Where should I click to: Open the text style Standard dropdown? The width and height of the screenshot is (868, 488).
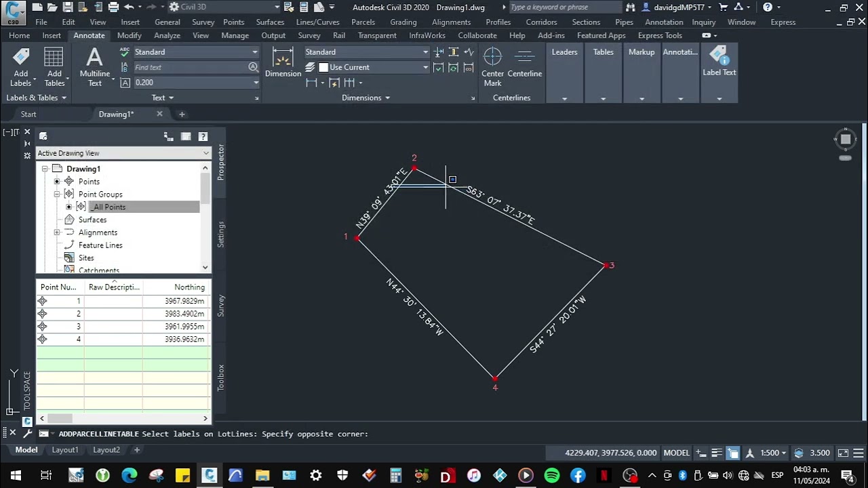[x=197, y=52]
